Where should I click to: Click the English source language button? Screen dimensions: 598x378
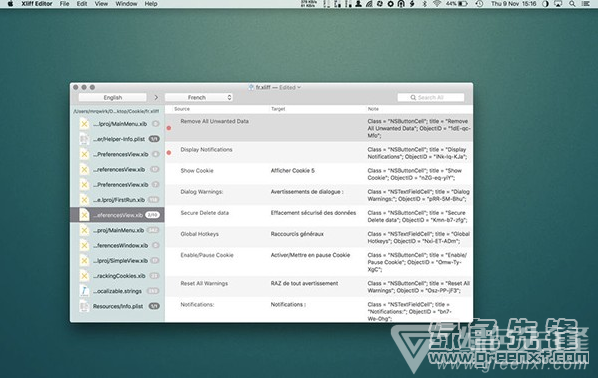(113, 98)
